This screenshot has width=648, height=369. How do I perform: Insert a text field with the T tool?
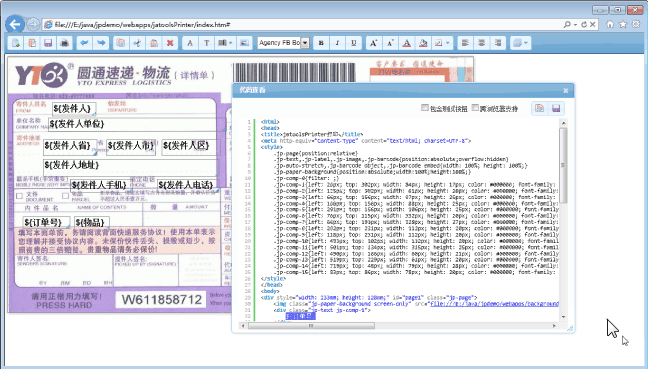pyautogui.click(x=206, y=43)
